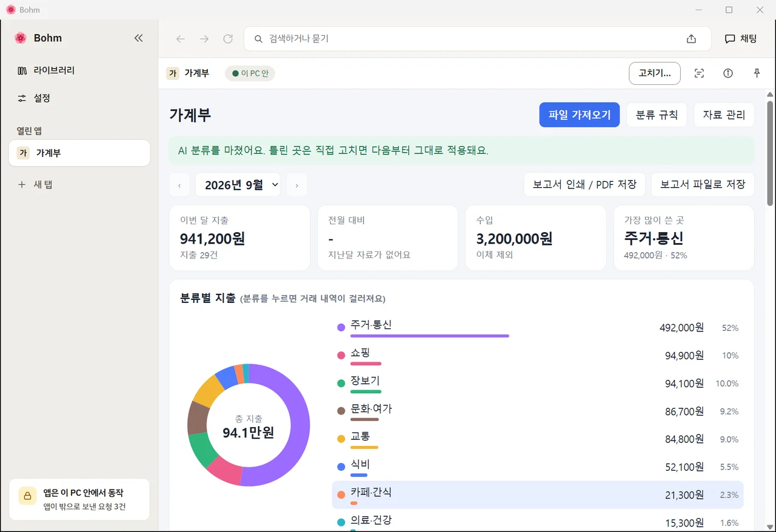Viewport: 776px width, 532px height.
Task: Go back with the left arrow
Action: tap(180, 39)
